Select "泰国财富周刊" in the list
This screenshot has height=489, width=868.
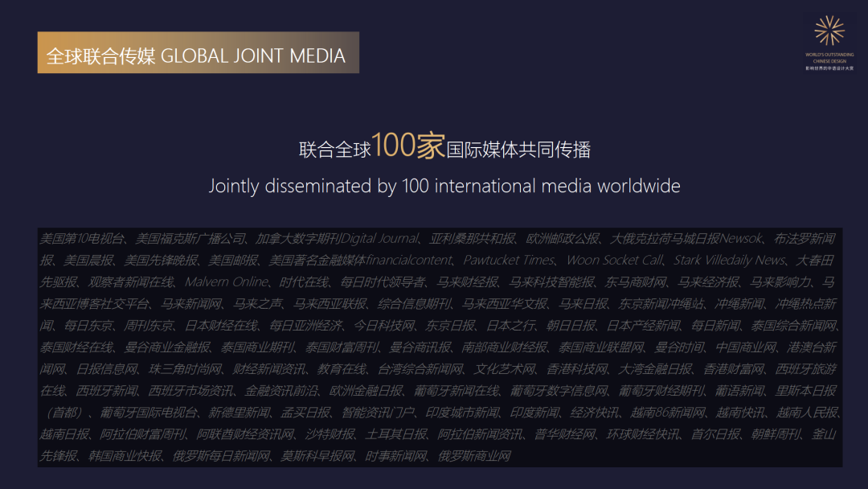342,347
